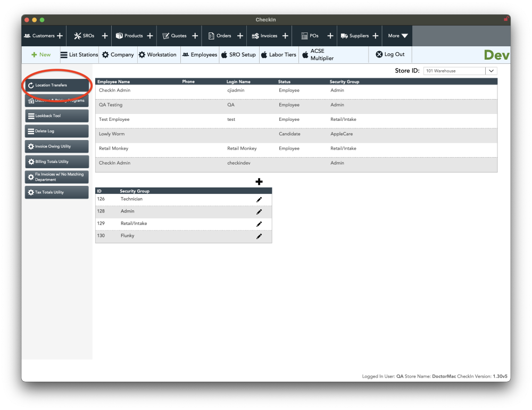
Task: Open the Employees tab
Action: [x=199, y=55]
